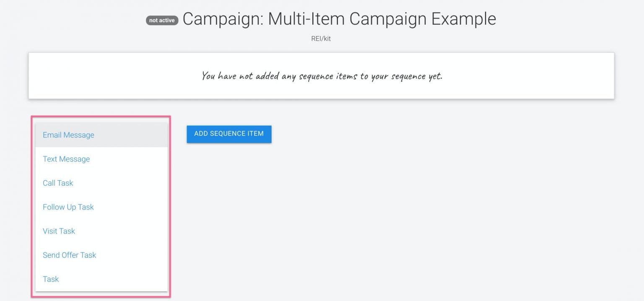Pick the generic Task option
Screen dimensions: 644x301
tap(50, 279)
